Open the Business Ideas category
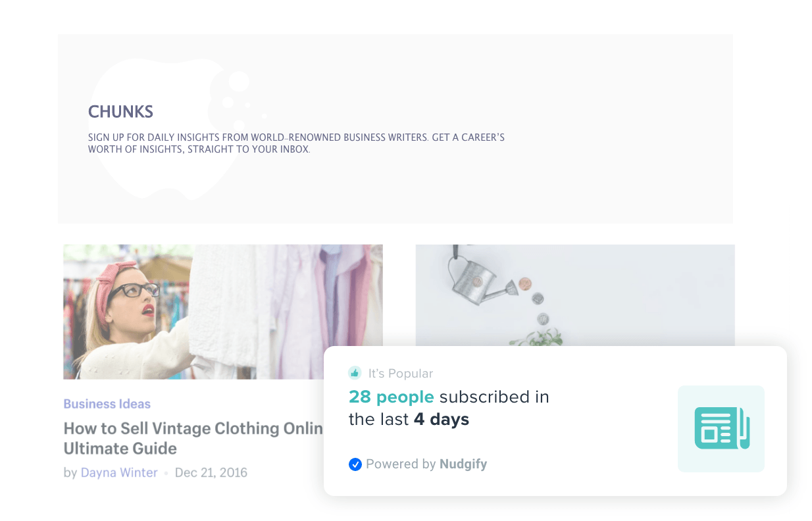 (107, 404)
